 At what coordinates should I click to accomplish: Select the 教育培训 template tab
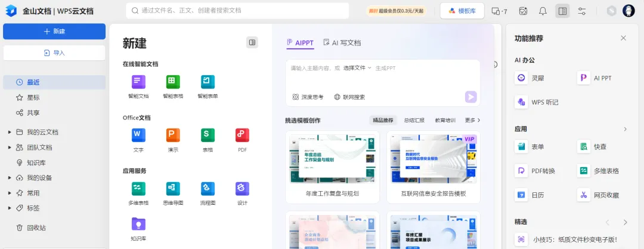[x=445, y=120]
